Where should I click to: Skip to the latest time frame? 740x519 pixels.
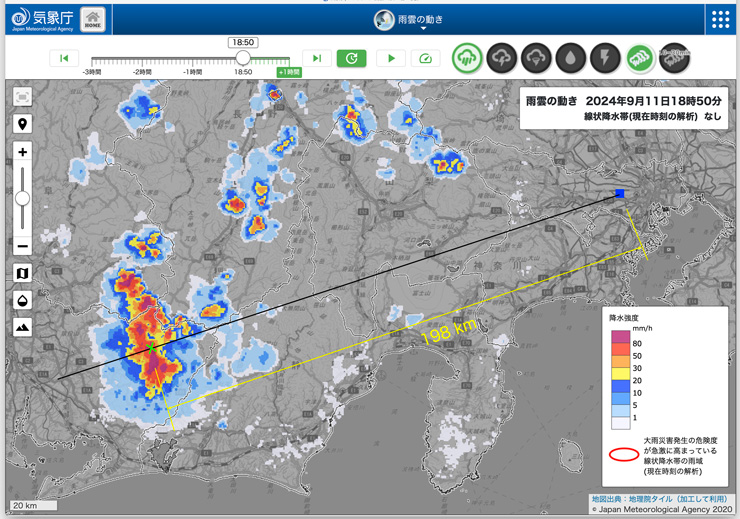[317, 59]
